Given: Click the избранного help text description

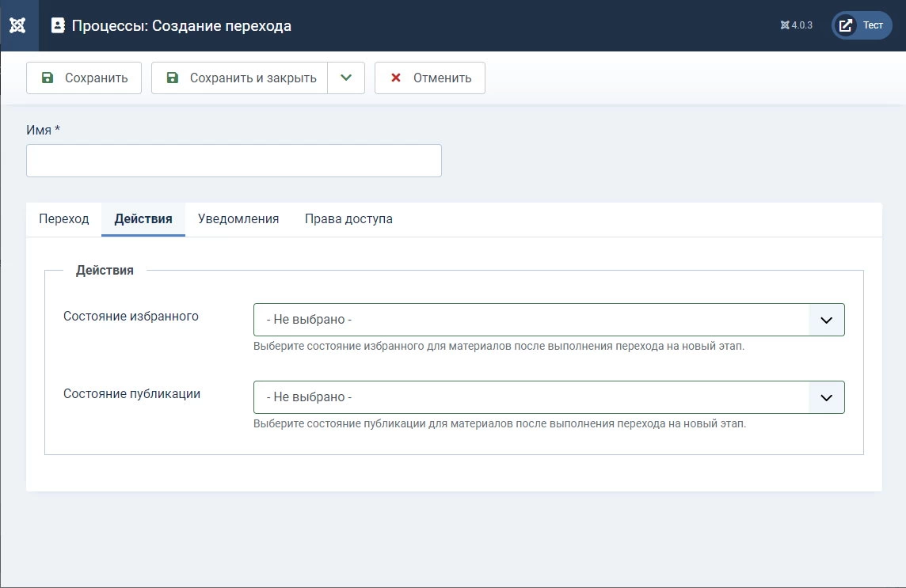Looking at the screenshot, I should pyautogui.click(x=499, y=346).
